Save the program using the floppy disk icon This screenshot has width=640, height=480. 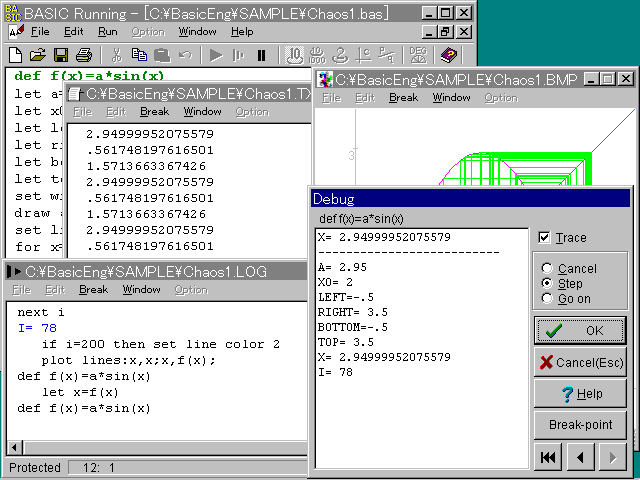pyautogui.click(x=61, y=55)
